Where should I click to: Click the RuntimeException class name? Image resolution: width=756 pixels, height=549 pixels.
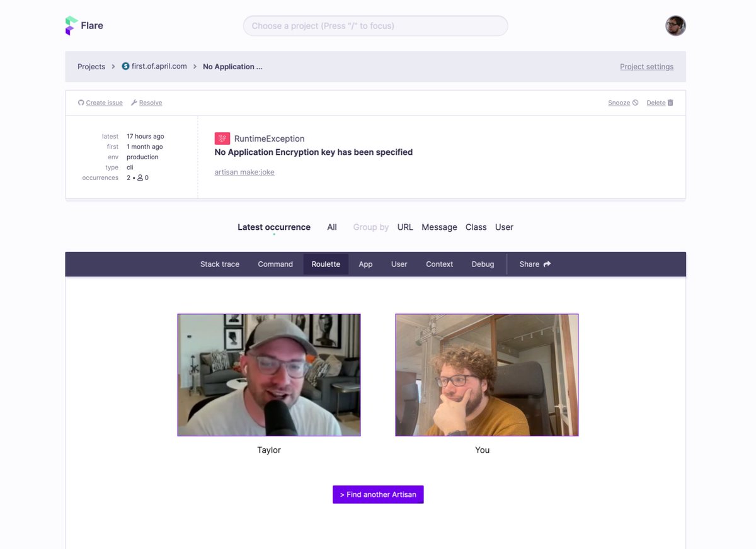(269, 139)
